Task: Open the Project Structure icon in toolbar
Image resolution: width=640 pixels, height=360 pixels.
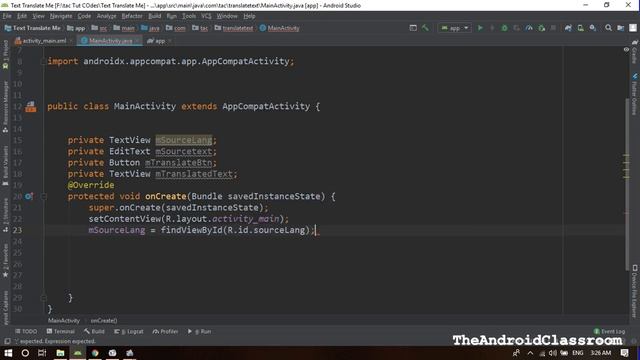Action: point(620,28)
